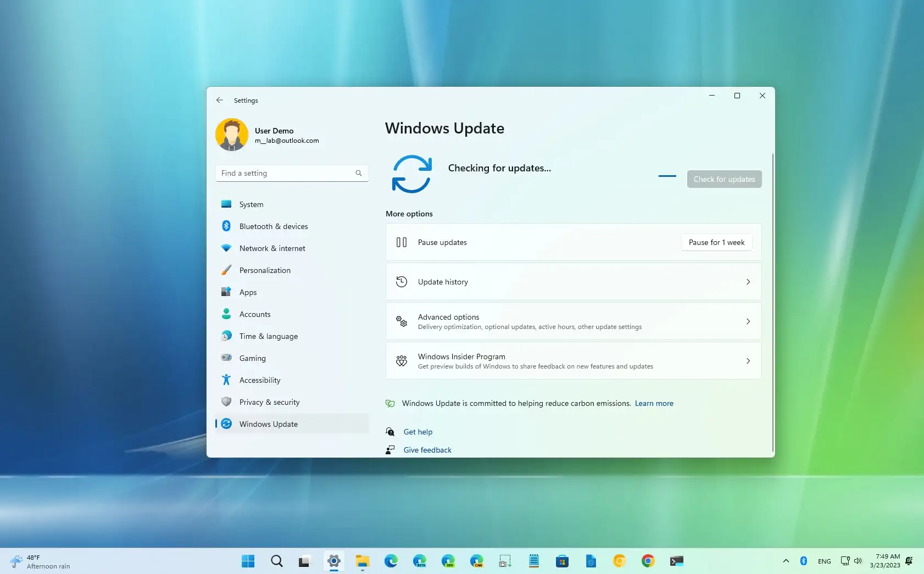The image size is (924, 574).
Task: Click the volume icon in system tray
Action: [x=858, y=561]
